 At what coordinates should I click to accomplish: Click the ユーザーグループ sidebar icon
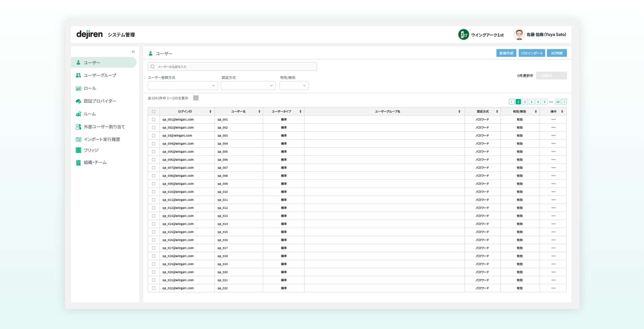[x=78, y=75]
